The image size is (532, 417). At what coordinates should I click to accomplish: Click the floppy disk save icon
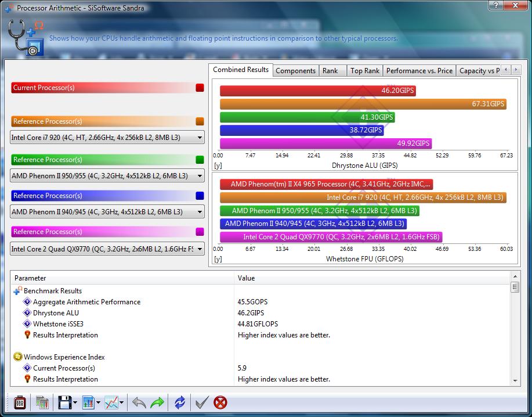64,402
